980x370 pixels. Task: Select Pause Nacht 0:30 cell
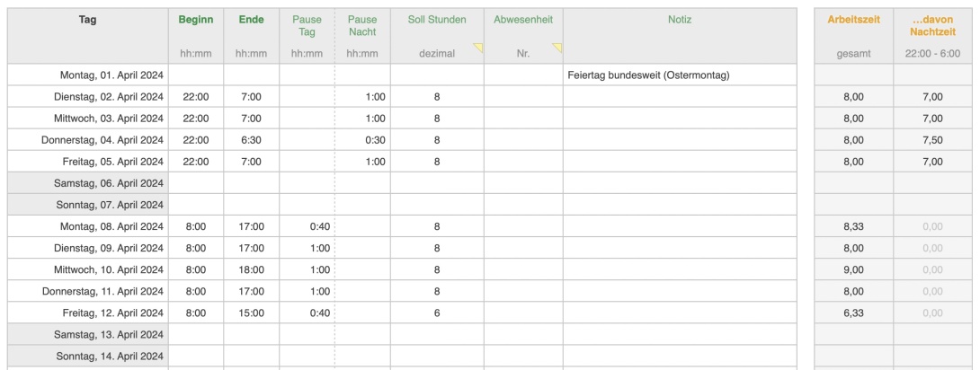coord(362,140)
